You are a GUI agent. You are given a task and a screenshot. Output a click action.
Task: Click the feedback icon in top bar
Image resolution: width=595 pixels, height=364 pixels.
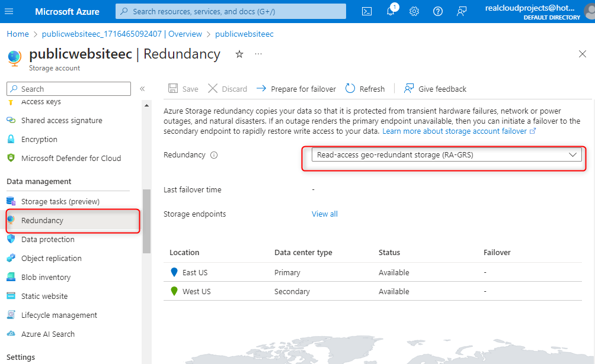(x=462, y=11)
